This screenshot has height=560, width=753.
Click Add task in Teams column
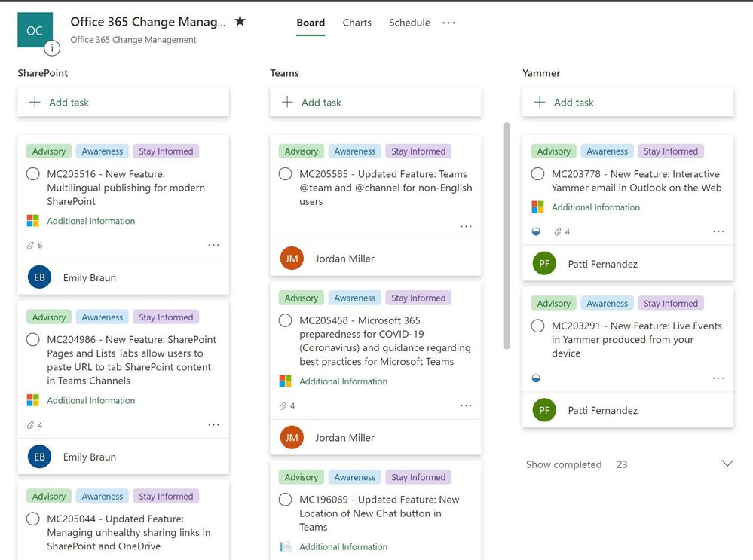(x=375, y=102)
